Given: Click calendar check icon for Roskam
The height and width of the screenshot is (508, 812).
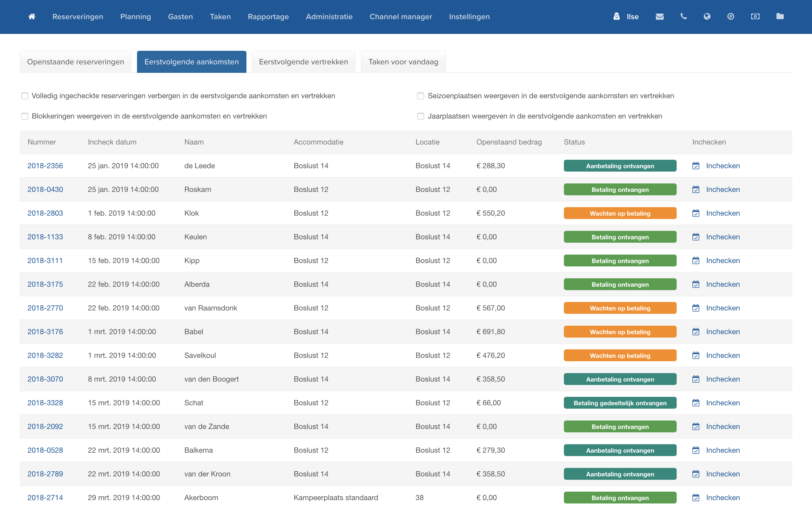Looking at the screenshot, I should pyautogui.click(x=696, y=189).
